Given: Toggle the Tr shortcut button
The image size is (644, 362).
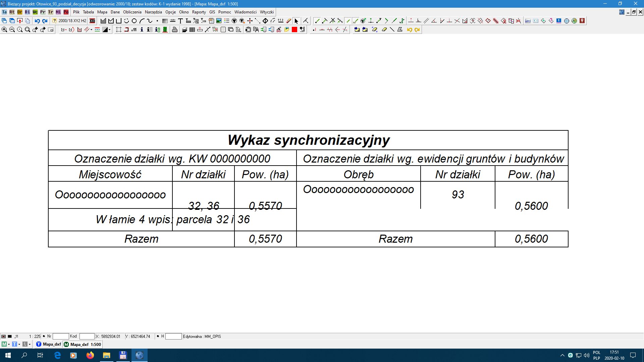Looking at the screenshot, I should click(51, 12).
